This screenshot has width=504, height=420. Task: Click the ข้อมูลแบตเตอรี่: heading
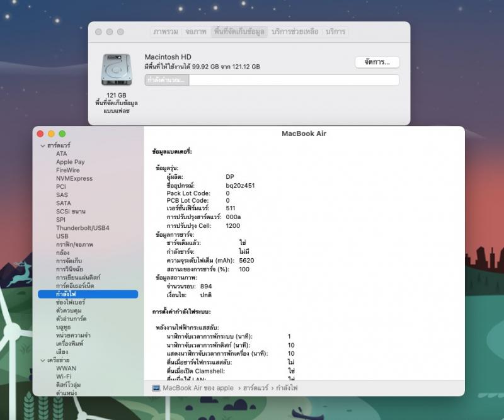172,151
